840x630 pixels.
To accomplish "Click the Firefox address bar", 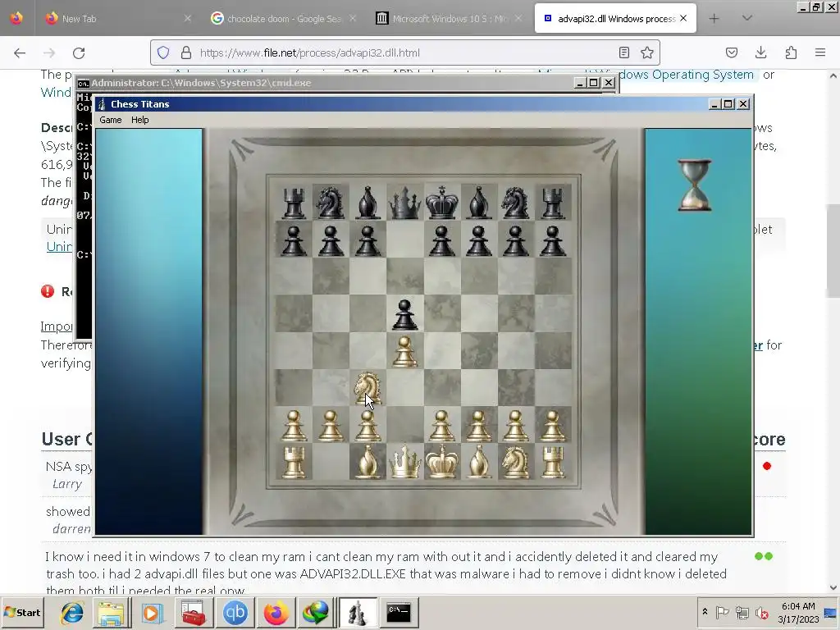I will click(405, 52).
